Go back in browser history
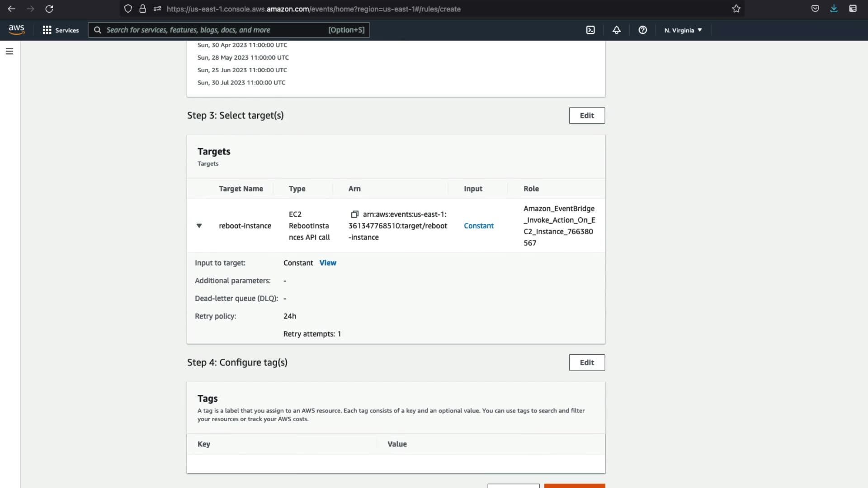Screen dimensions: 868x488 click(12, 9)
